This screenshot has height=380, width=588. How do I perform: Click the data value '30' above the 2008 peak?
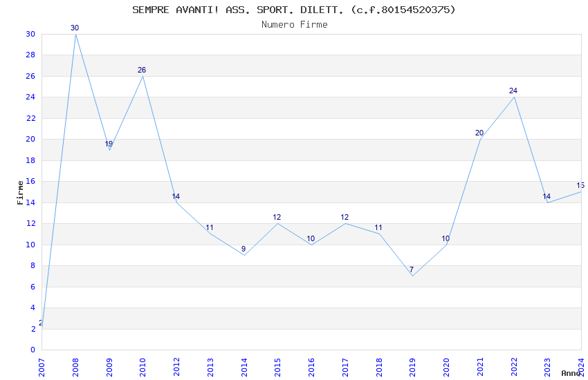[75, 28]
